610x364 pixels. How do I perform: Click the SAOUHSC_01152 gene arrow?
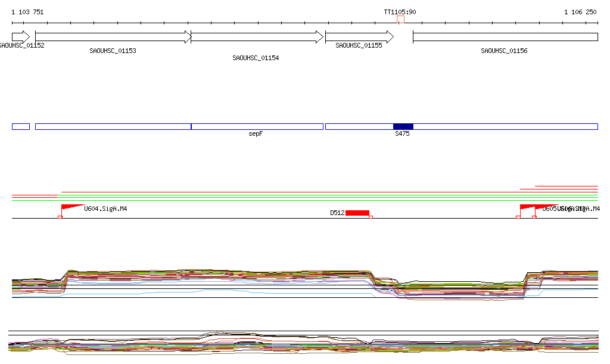pos(20,37)
